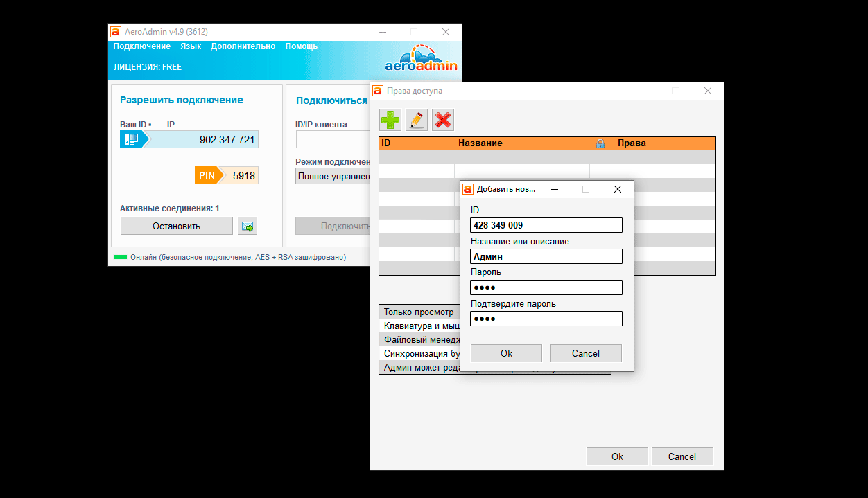
Task: Click the ID field containing 428 349 009
Action: (546, 225)
